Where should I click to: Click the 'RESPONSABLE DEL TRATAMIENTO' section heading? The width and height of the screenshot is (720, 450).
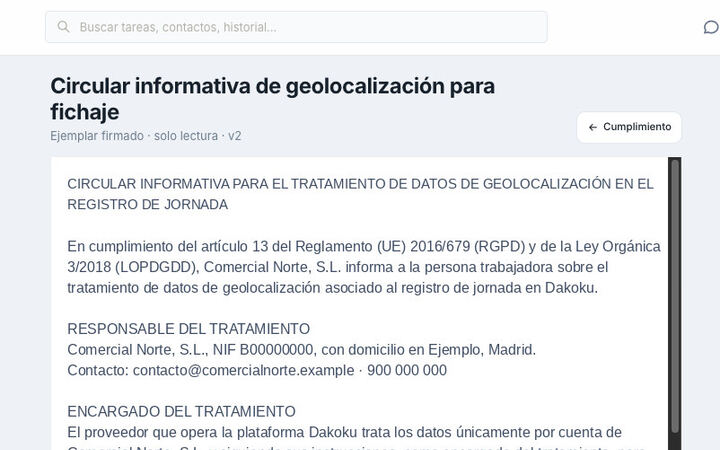click(x=188, y=329)
